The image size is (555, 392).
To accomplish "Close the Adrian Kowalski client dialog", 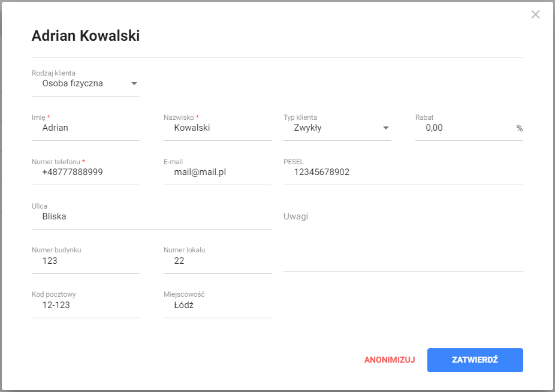I will click(x=535, y=14).
